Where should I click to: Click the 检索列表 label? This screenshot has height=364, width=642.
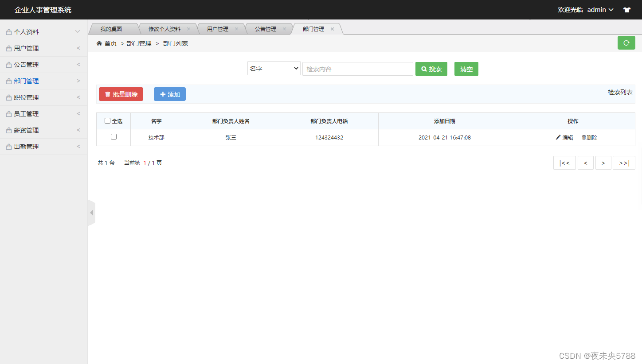coord(620,92)
